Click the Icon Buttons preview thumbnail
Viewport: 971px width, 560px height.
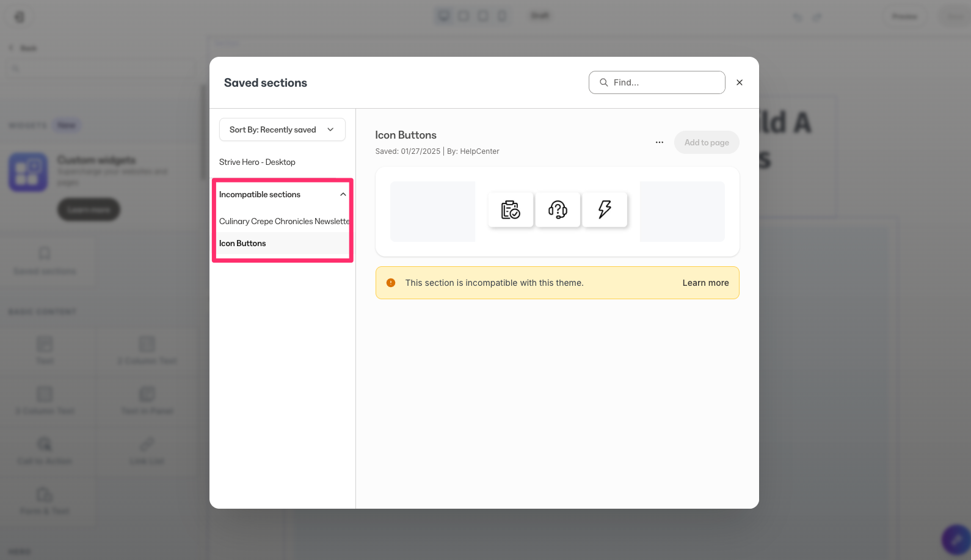pyautogui.click(x=557, y=211)
